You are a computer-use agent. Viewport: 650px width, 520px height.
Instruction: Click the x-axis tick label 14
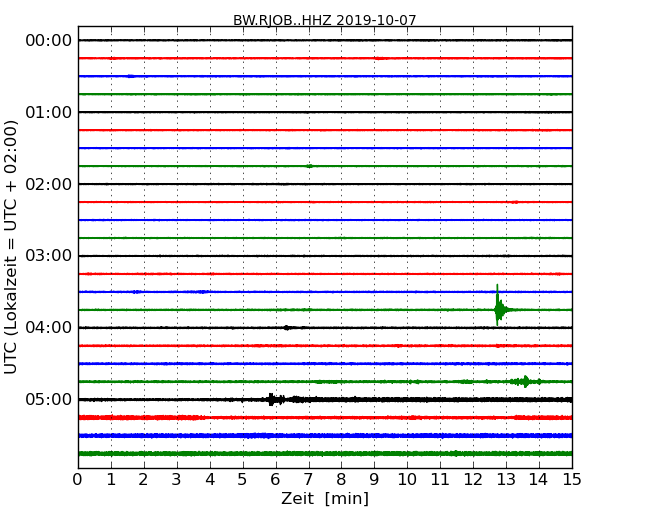click(x=538, y=479)
